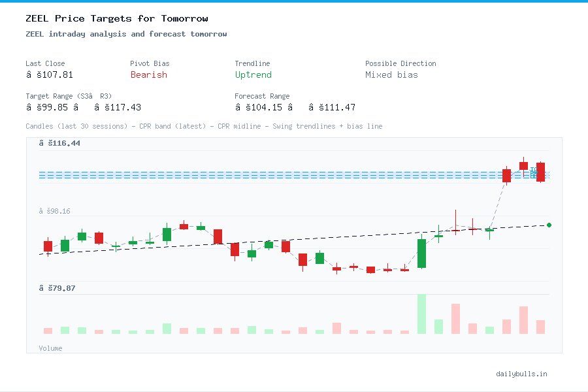
Task: Click the 'Last Close' label
Action: pos(45,63)
